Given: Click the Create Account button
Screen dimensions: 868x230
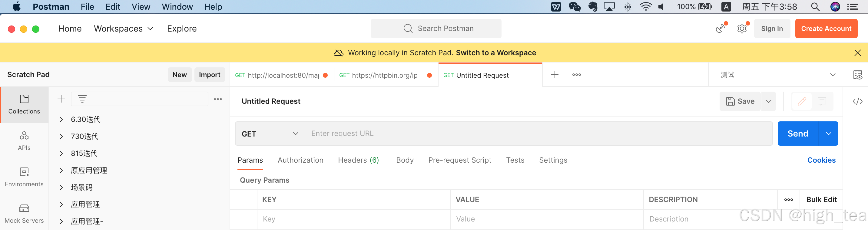Looking at the screenshot, I should tap(826, 29).
